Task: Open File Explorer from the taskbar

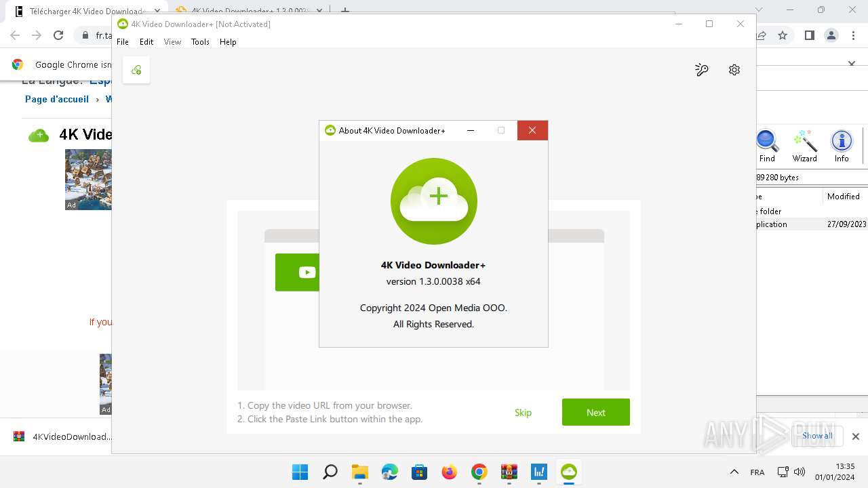Action: pos(360,472)
